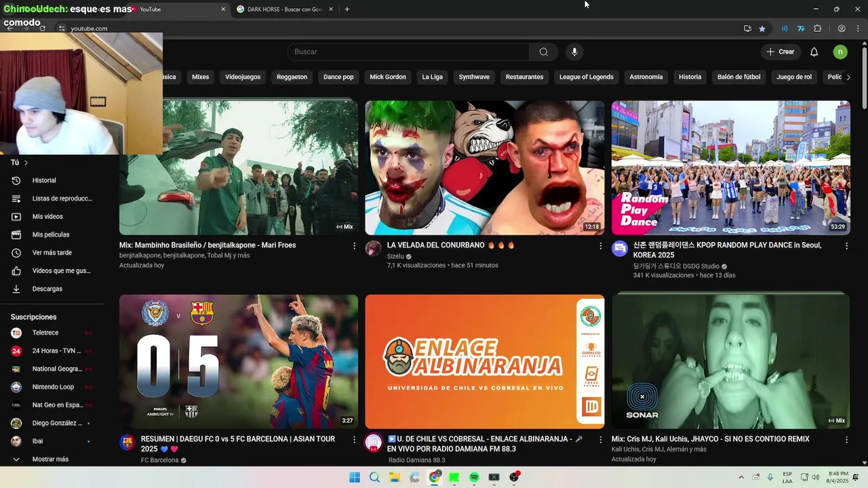Select the Dance pop filter chip
Screen dimensions: 868x488
[338, 77]
